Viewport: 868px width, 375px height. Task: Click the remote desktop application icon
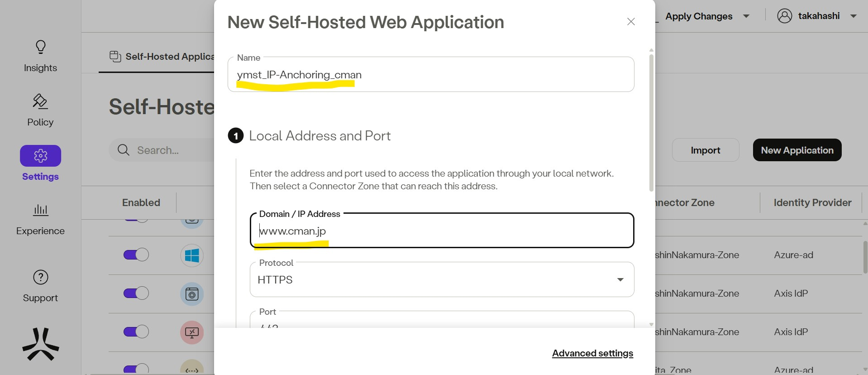192,332
